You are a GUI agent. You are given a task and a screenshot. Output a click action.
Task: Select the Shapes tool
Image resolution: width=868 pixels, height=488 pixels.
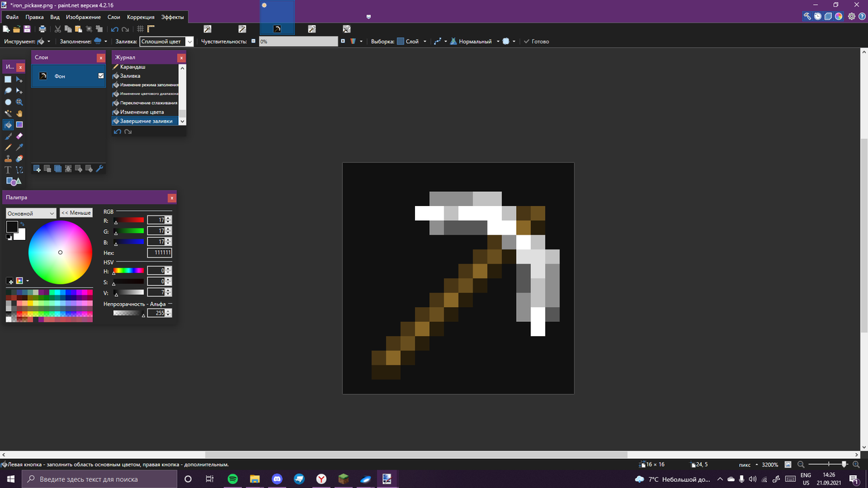[x=14, y=182]
